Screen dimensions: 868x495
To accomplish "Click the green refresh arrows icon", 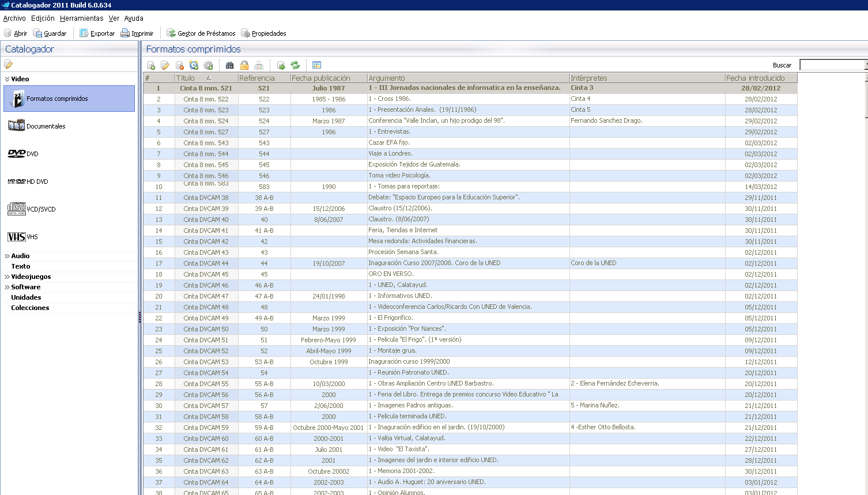I will (295, 66).
